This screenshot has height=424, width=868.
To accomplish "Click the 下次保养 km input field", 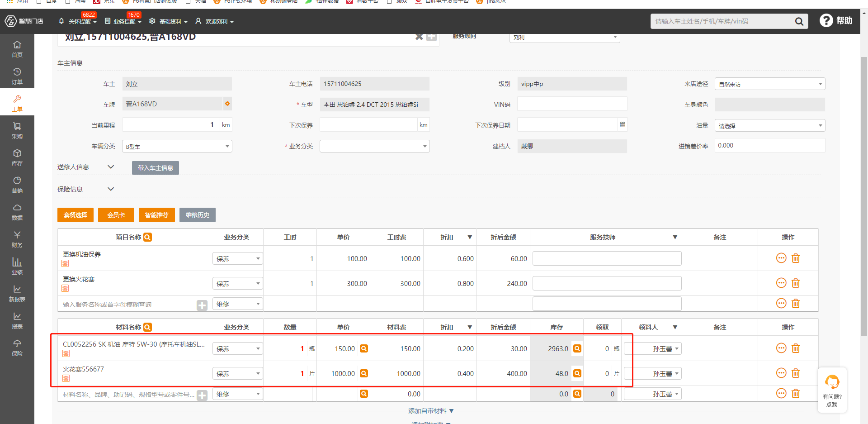I will (368, 124).
